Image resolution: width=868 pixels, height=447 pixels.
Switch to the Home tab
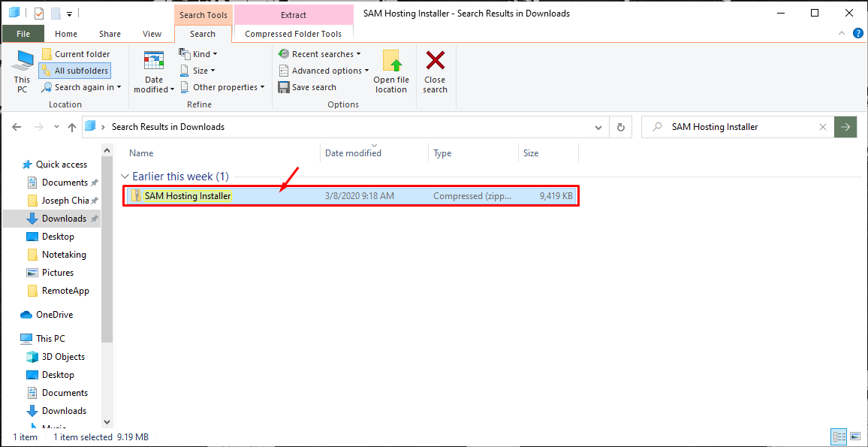click(66, 34)
